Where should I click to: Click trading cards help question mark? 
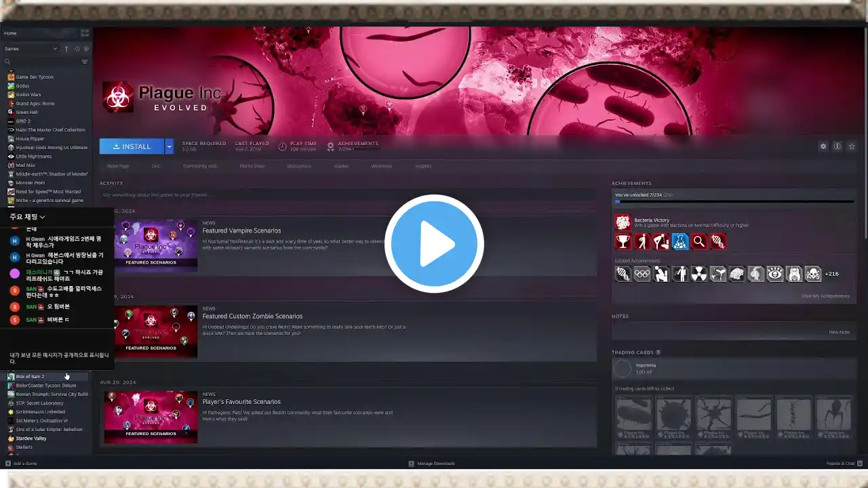click(x=658, y=352)
